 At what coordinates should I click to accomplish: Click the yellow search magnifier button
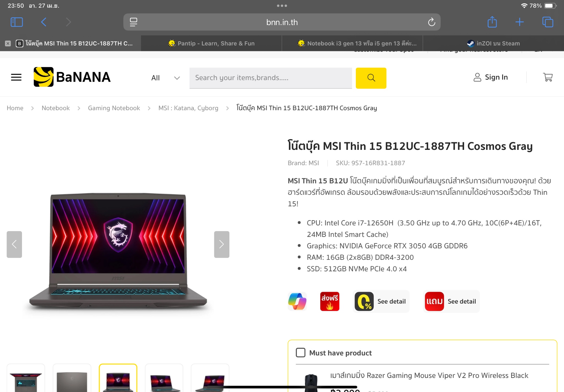point(371,78)
